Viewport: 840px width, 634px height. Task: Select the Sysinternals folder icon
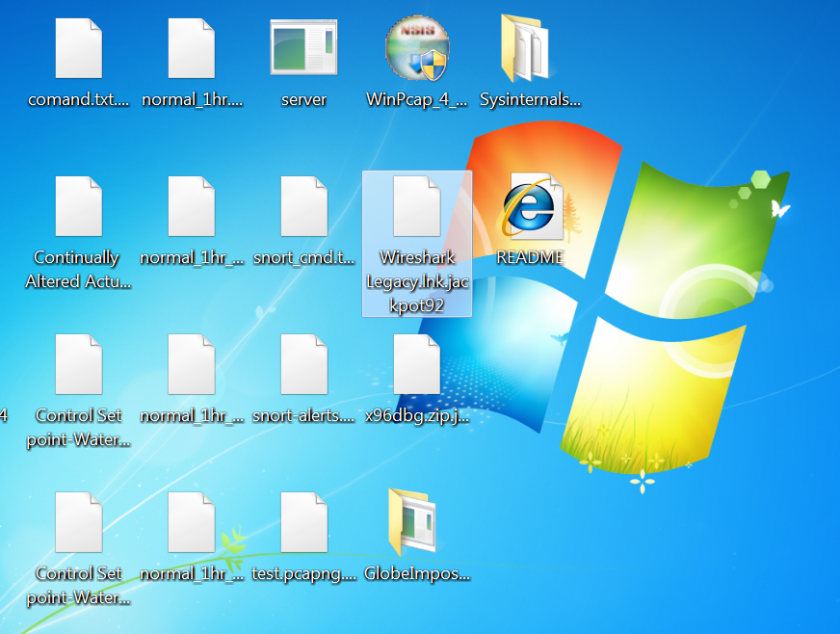(x=529, y=48)
